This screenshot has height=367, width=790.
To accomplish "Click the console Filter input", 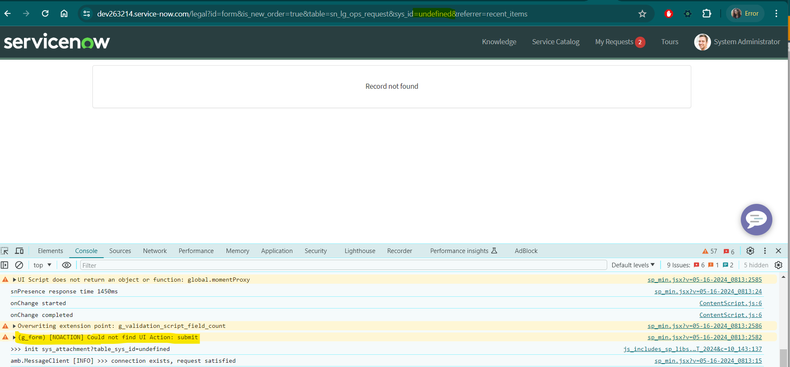I will pos(343,265).
